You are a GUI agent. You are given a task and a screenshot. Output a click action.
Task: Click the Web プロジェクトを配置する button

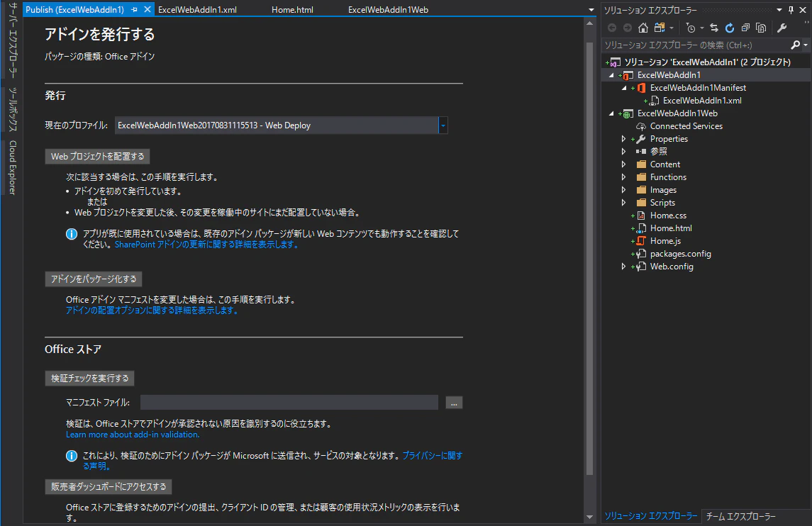tap(97, 157)
